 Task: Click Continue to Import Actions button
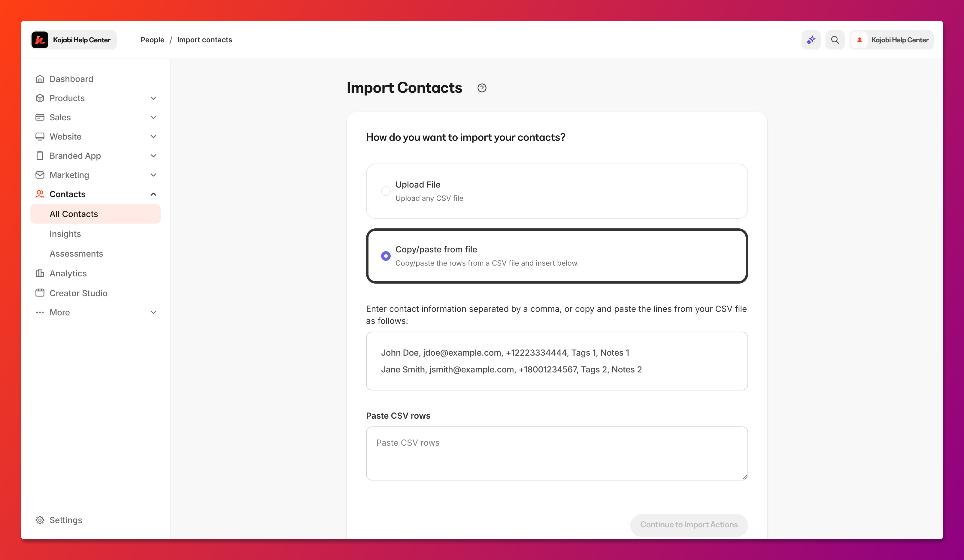coord(689,525)
